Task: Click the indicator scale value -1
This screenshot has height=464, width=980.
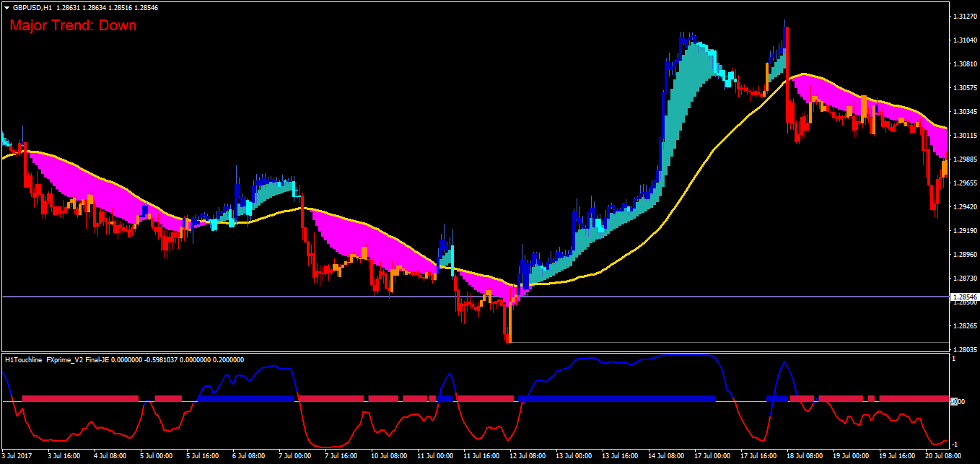Action: [x=954, y=444]
